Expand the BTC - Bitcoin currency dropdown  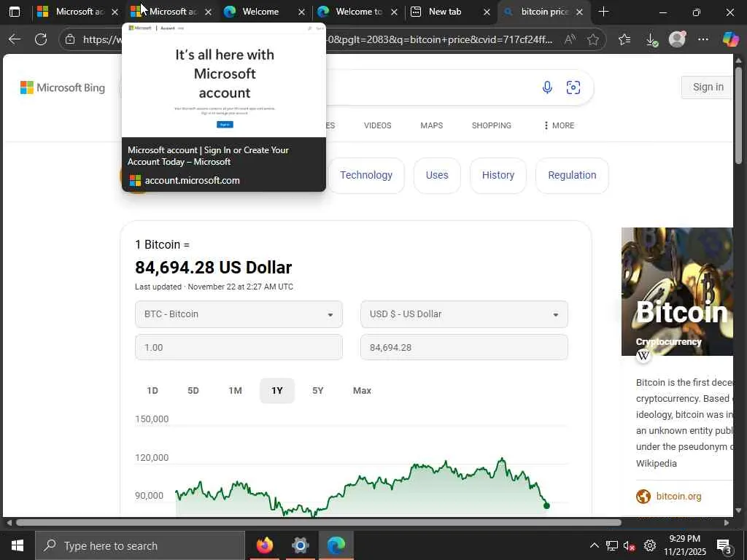click(239, 314)
